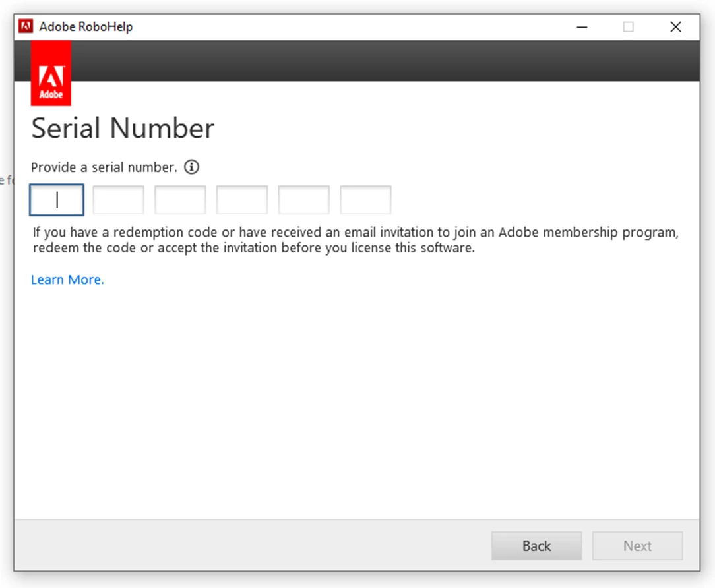715x588 pixels.
Task: Minimize the Adobe RoboHelp window
Action: click(x=582, y=27)
